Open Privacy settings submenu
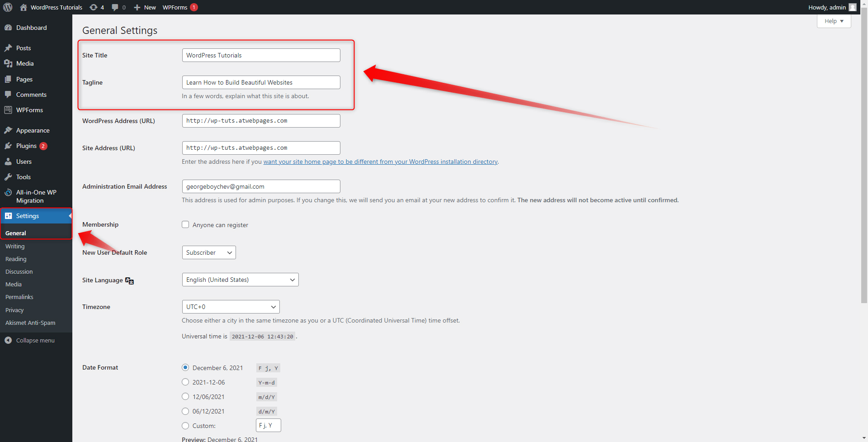868x442 pixels. (14, 310)
